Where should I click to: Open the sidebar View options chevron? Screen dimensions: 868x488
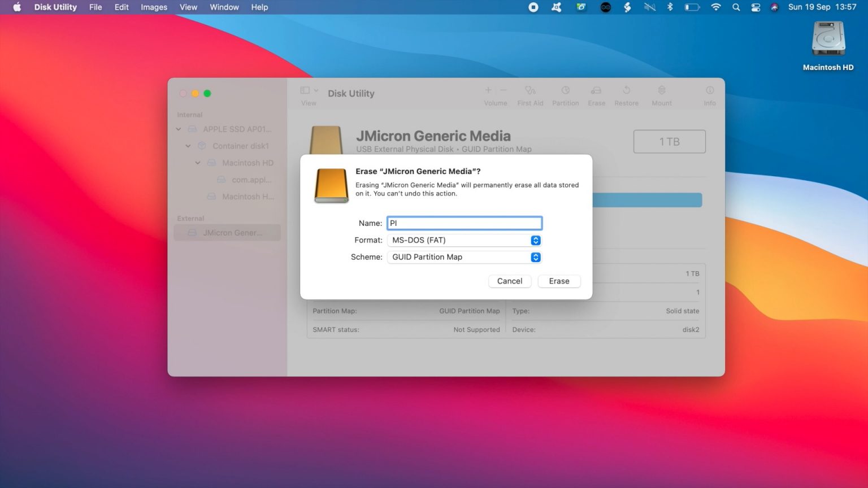(x=316, y=90)
